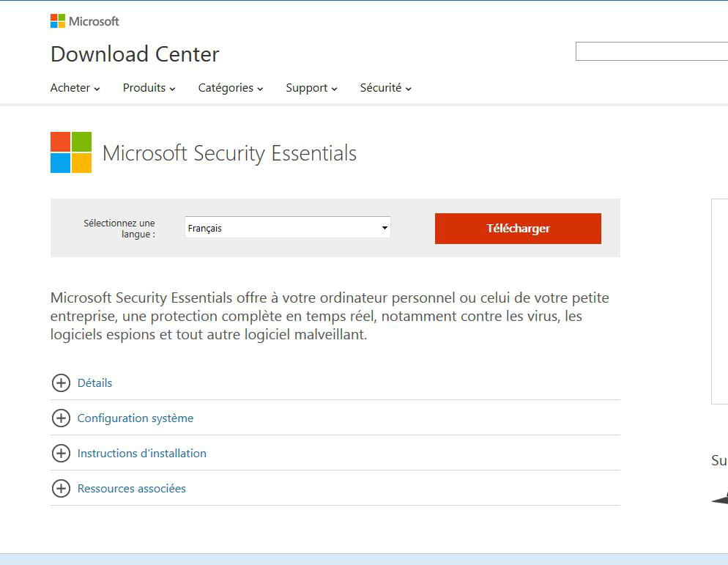Open the Produits menu
728x565 pixels.
[149, 88]
